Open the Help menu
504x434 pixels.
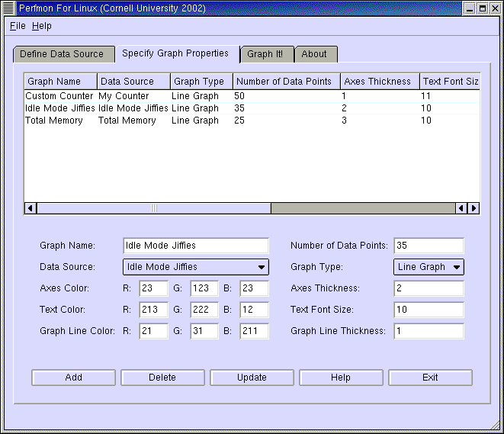(42, 26)
